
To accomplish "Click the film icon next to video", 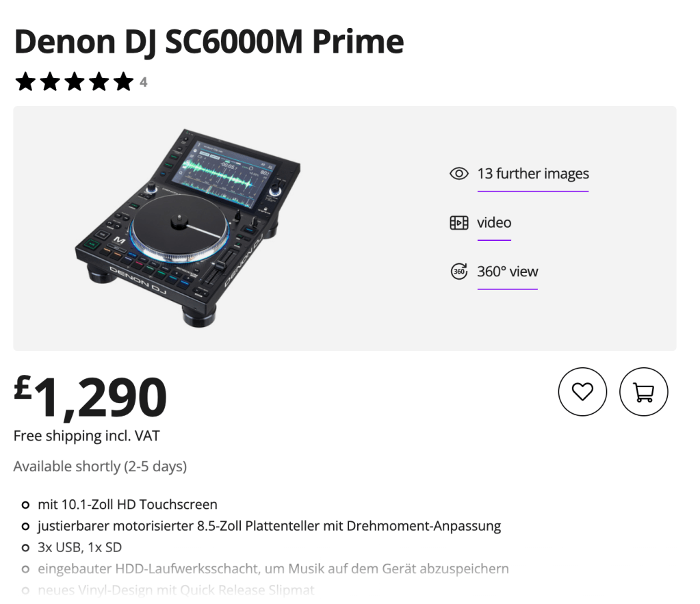I will click(458, 223).
